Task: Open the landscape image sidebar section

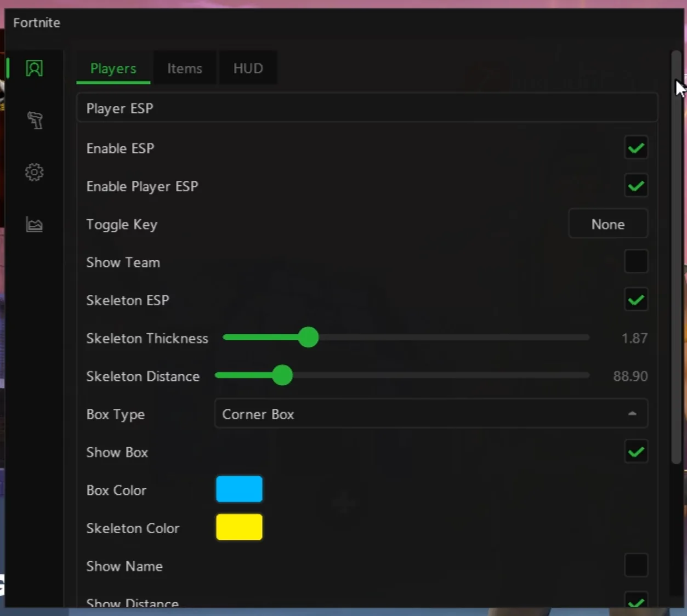Action: 34,224
